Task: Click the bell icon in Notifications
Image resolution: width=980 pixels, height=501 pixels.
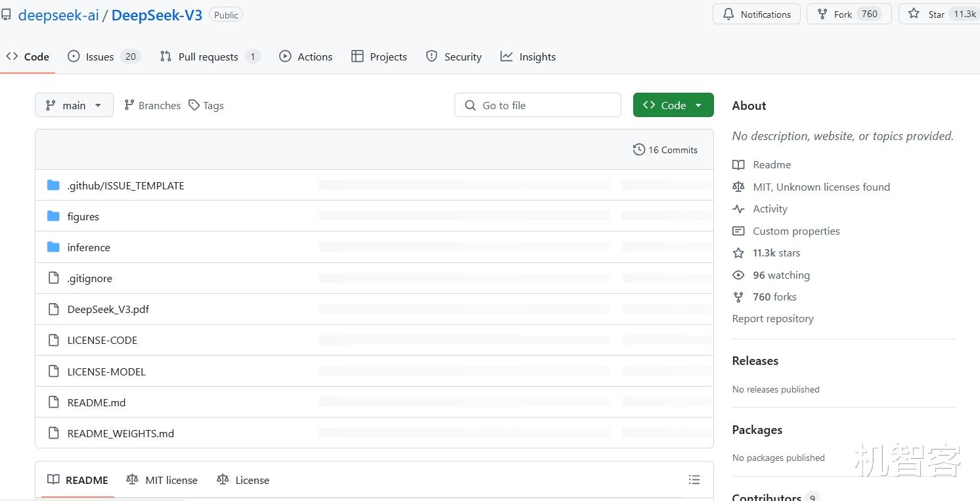Action: coord(728,14)
